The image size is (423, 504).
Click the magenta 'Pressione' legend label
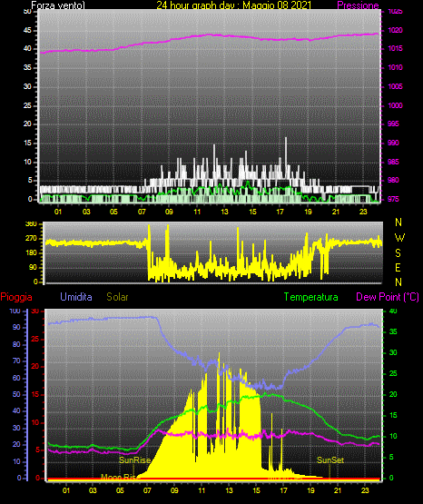click(x=358, y=5)
